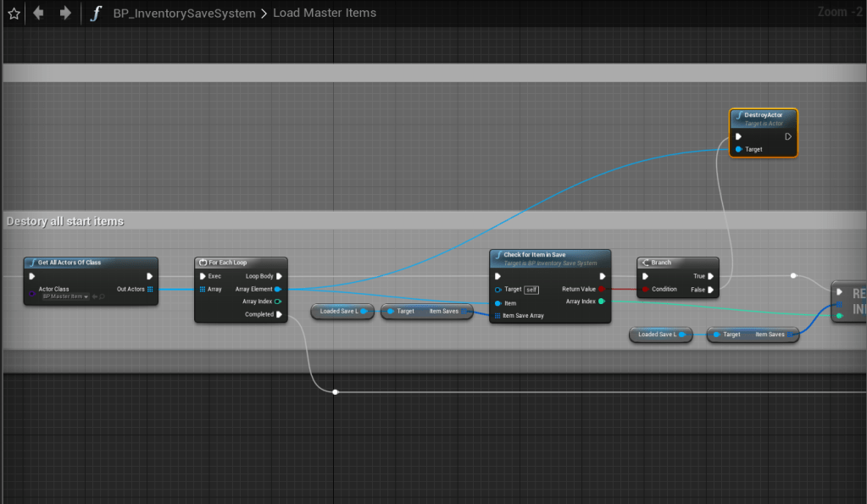Go back with the left arrow
This screenshot has width=867, height=504.
(38, 13)
